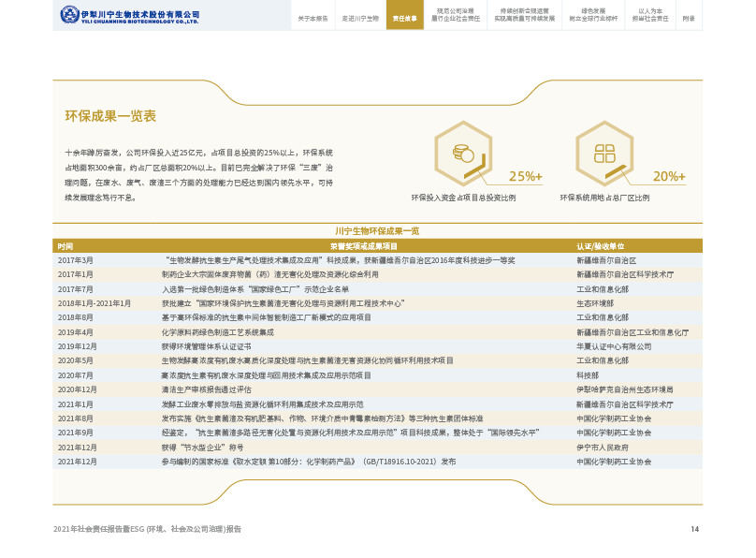Screen dimensions: 756x558
Task: Click the 20%+ statistic figure
Action: (x=669, y=176)
